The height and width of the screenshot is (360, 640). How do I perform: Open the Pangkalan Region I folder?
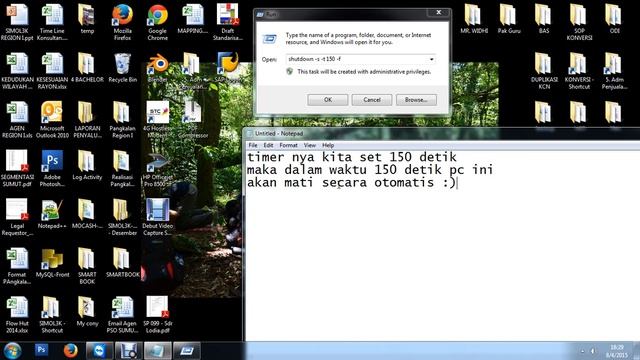pos(122,120)
